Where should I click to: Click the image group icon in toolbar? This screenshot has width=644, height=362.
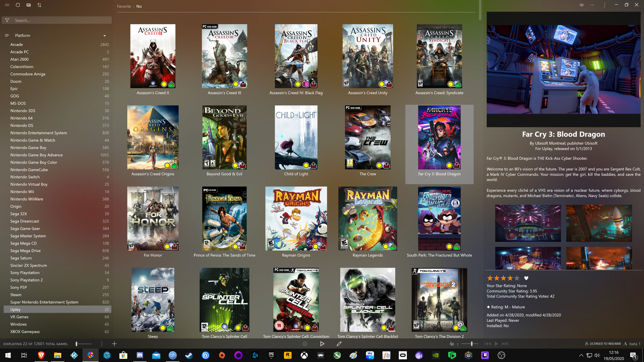[29, 5]
